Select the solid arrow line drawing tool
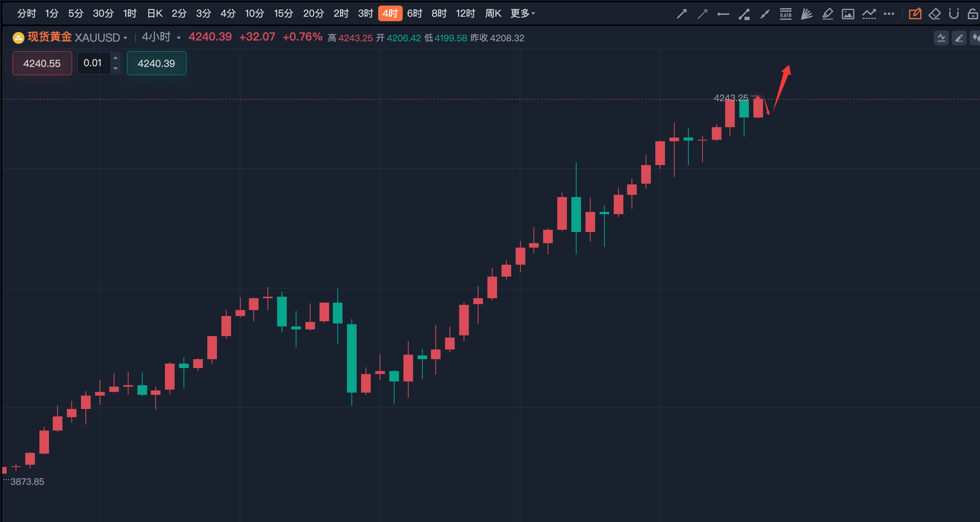 click(x=681, y=14)
